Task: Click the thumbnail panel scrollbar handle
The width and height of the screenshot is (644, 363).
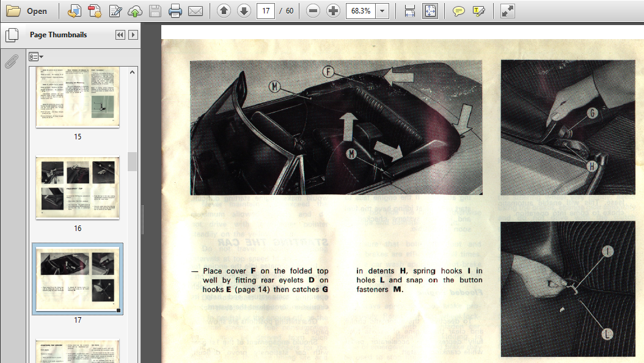Action: tap(132, 161)
